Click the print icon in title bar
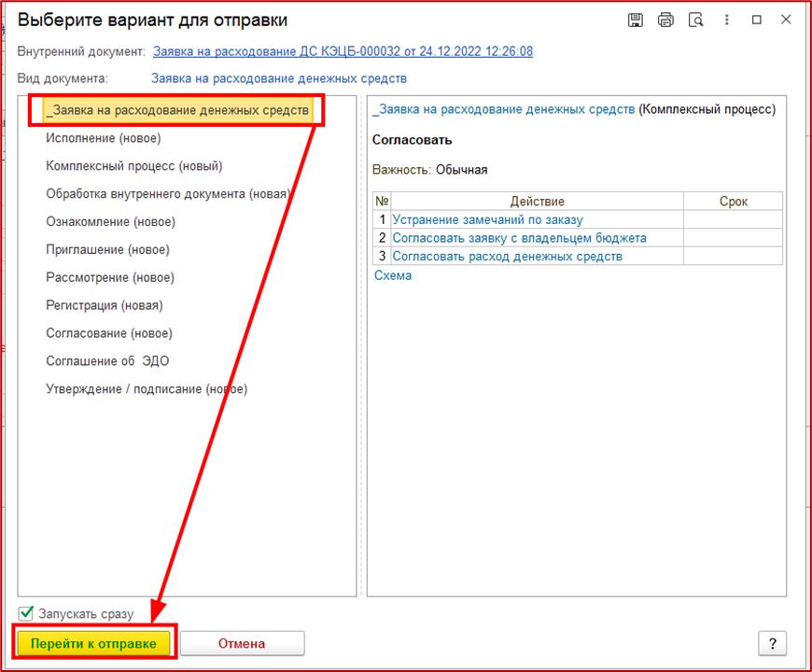Screen dimensions: 812x672 [x=665, y=21]
